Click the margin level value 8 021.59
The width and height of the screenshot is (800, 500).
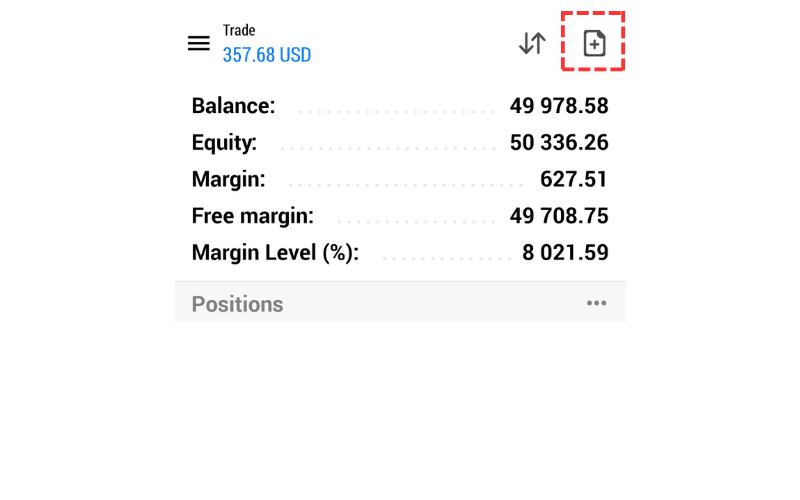pyautogui.click(x=565, y=253)
